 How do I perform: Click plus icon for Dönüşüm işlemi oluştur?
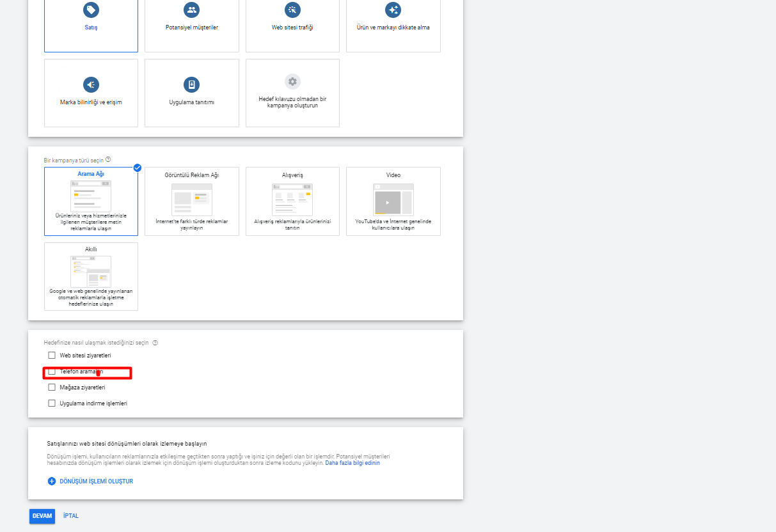pos(52,481)
